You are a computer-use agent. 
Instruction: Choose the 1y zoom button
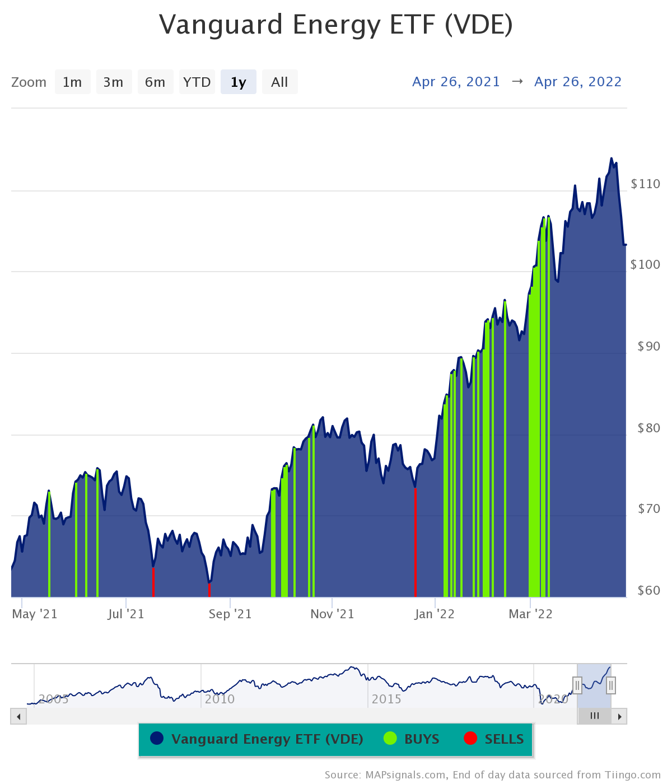pyautogui.click(x=239, y=82)
